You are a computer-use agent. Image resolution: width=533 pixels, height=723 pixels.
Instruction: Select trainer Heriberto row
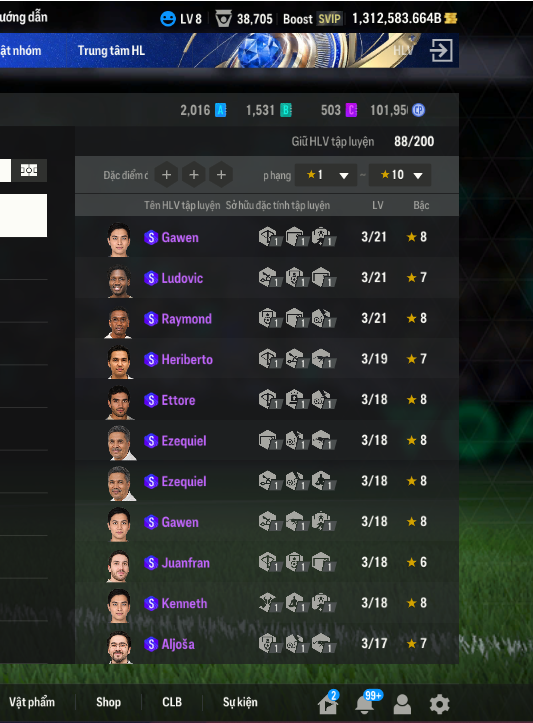pyautogui.click(x=266, y=359)
